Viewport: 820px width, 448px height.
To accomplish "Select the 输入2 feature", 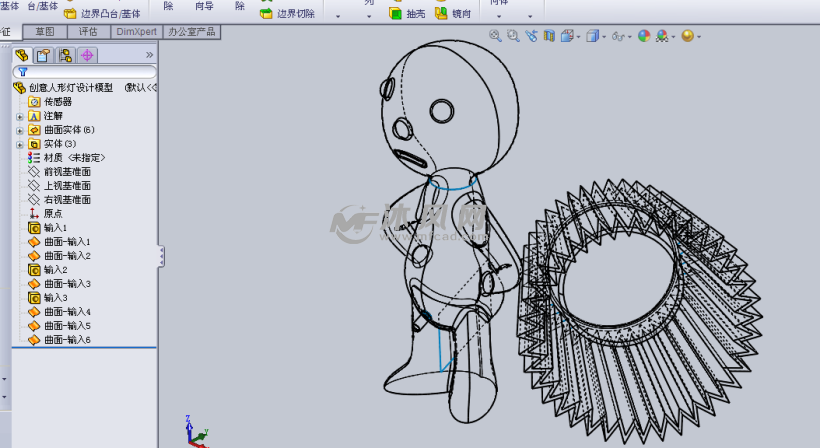I will 55,270.
